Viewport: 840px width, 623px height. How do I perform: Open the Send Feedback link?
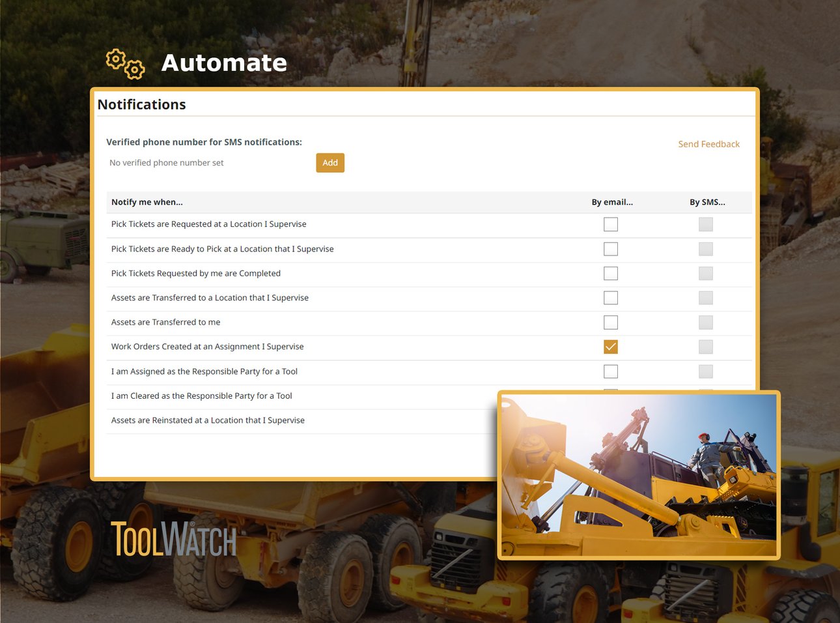tap(709, 143)
